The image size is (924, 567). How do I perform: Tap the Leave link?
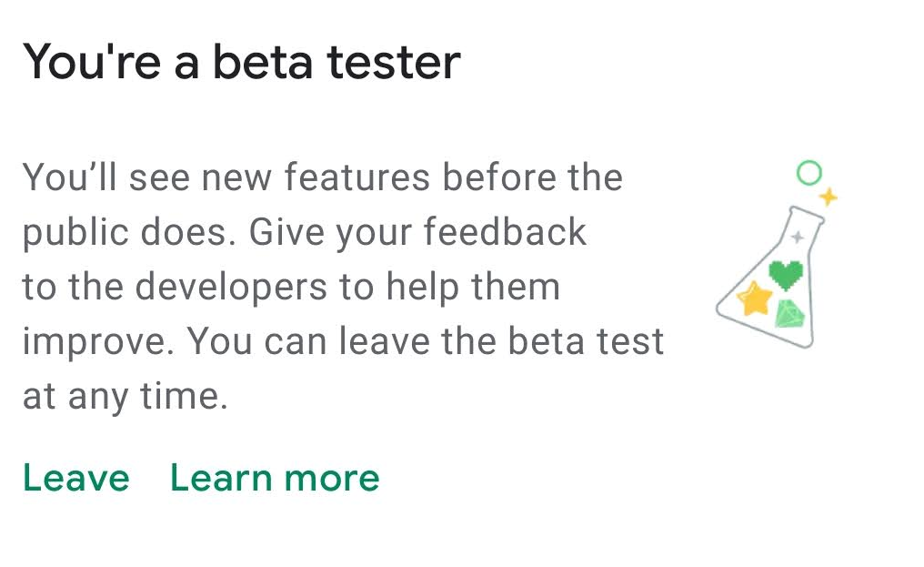click(76, 478)
